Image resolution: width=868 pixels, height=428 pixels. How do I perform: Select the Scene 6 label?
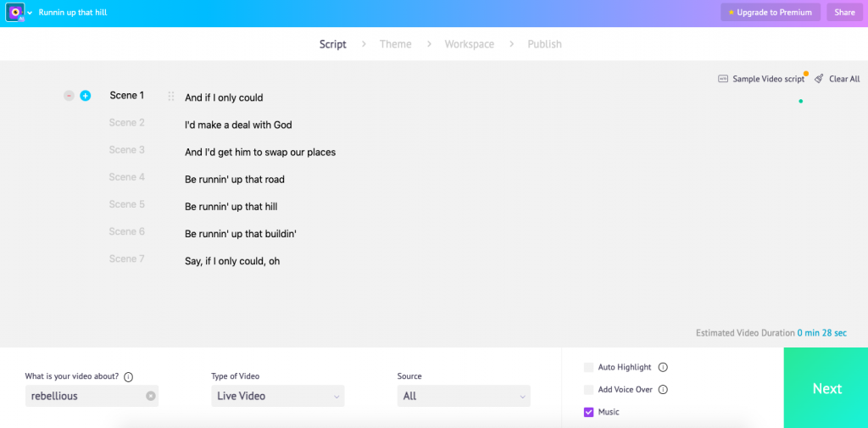[127, 231]
